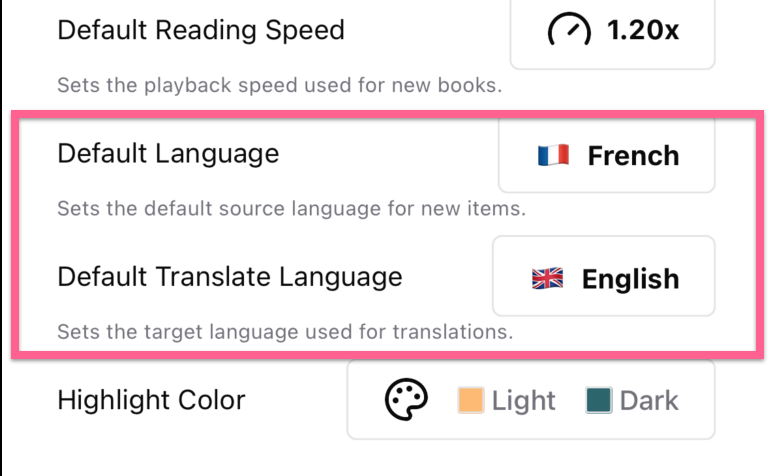Click the translation target language description text
Screen dimensions: 775x476
tap(285, 331)
